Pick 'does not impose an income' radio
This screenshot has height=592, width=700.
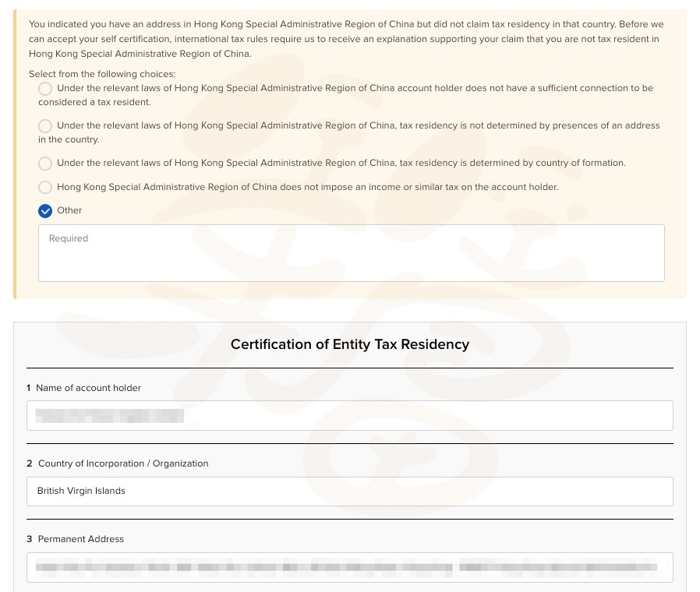45,188
